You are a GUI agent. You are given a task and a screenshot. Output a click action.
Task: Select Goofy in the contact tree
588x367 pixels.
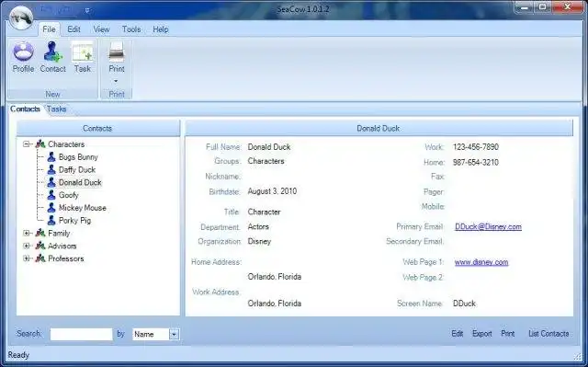[x=69, y=196]
